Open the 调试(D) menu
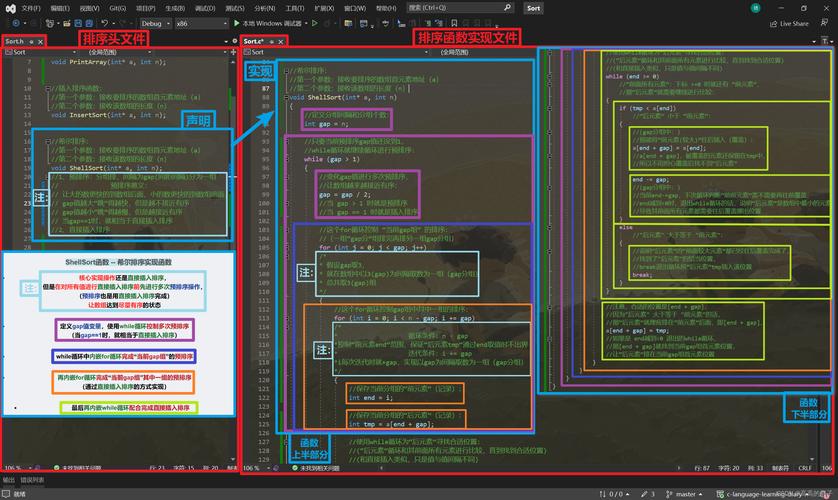838x500 pixels. 205,8
